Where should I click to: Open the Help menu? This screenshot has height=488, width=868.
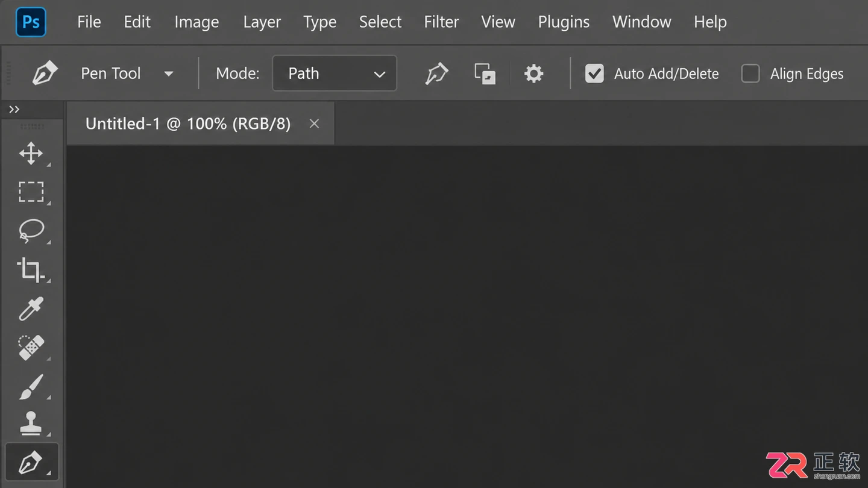click(710, 22)
